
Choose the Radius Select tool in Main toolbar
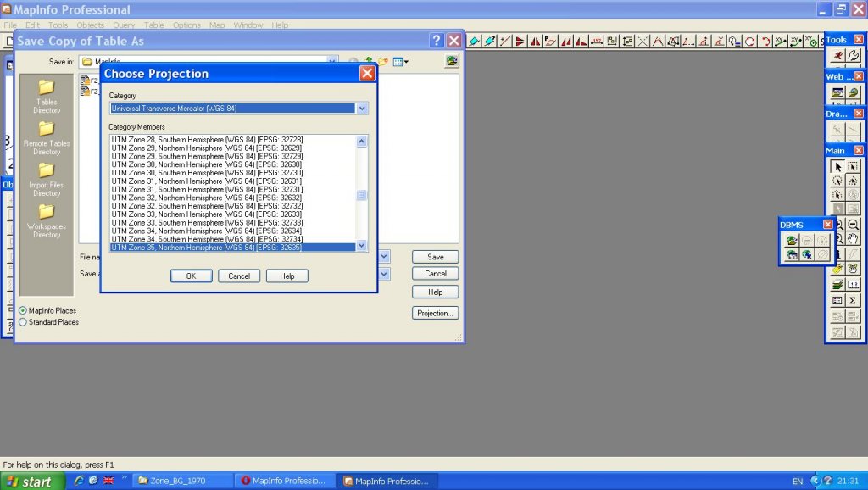click(837, 181)
